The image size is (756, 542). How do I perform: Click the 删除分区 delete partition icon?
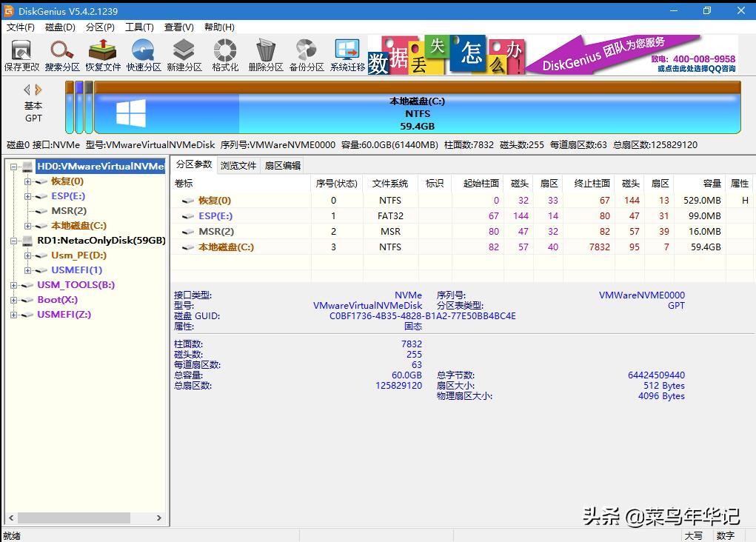coord(265,56)
